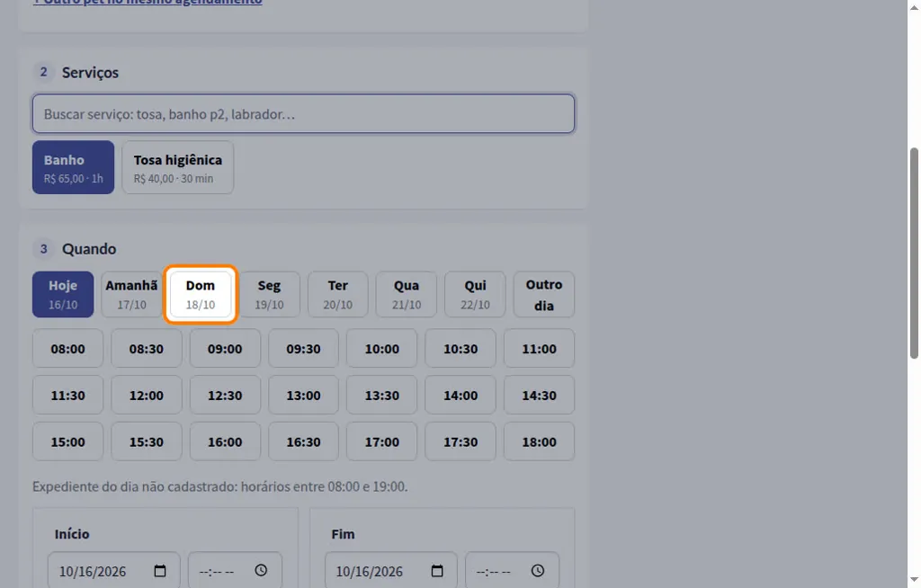
Task: Open the Outro dia date option
Action: 544,294
